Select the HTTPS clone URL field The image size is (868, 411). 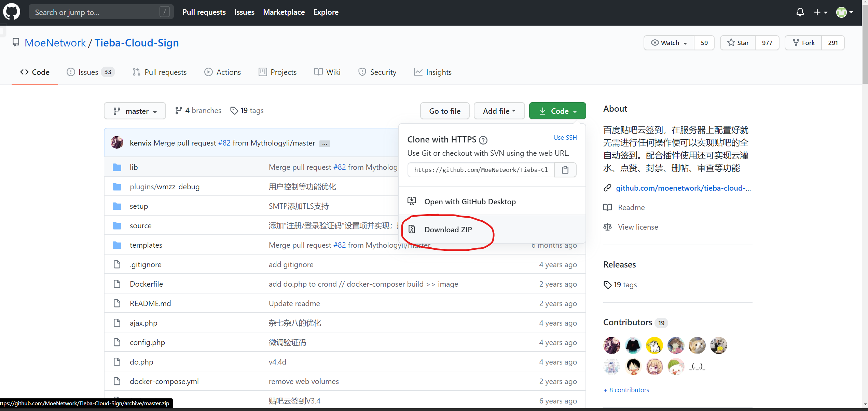pyautogui.click(x=481, y=170)
